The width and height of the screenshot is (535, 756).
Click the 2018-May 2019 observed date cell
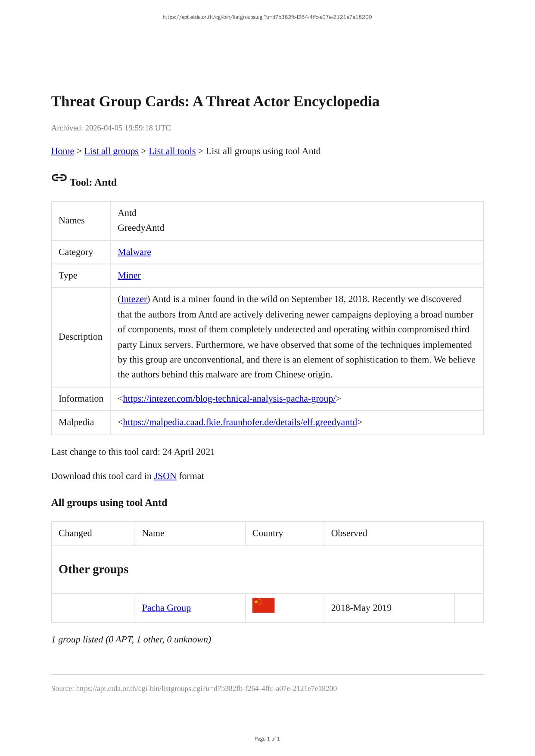pos(361,608)
